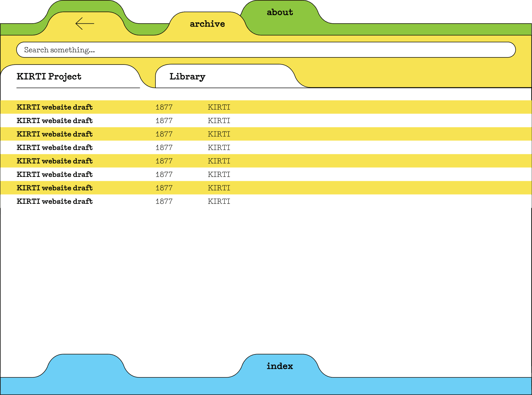Select the fifth KIRTI website draft title
Image resolution: width=532 pixels, height=395 pixels.
[55, 161]
